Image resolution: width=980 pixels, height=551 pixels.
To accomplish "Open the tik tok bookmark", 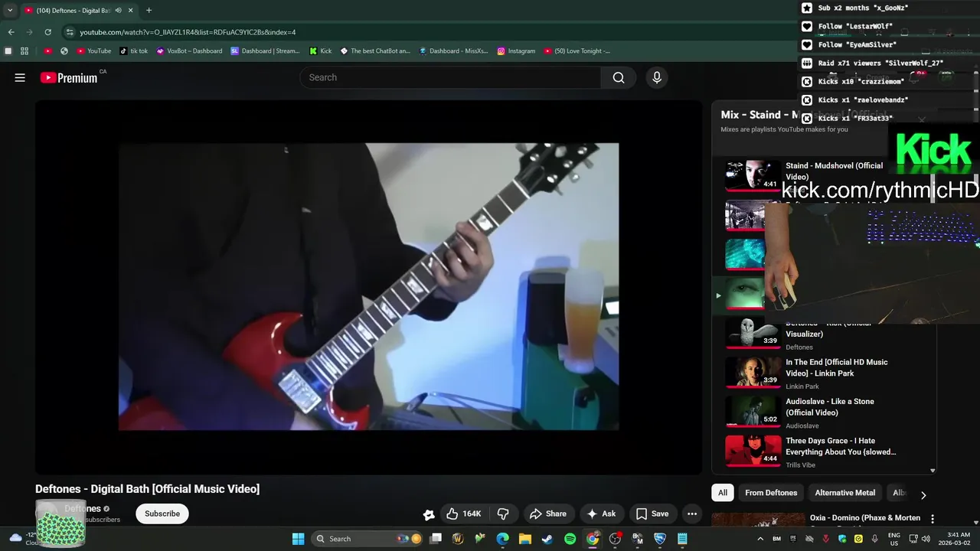I will click(x=134, y=51).
